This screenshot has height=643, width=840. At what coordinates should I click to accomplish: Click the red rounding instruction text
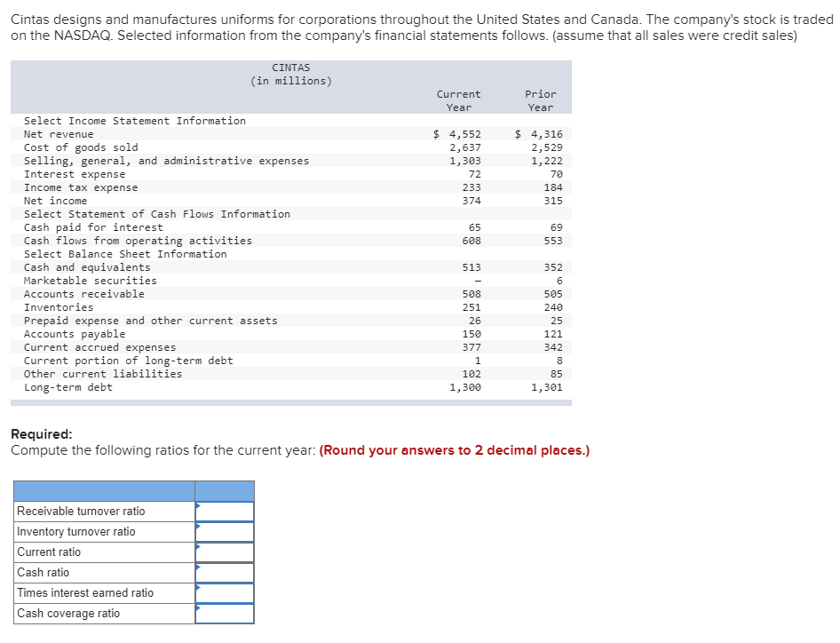point(455,450)
